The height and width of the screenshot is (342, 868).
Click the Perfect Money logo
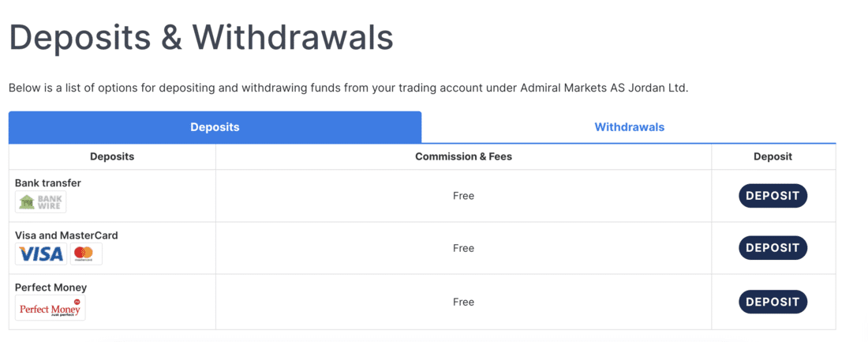[51, 307]
